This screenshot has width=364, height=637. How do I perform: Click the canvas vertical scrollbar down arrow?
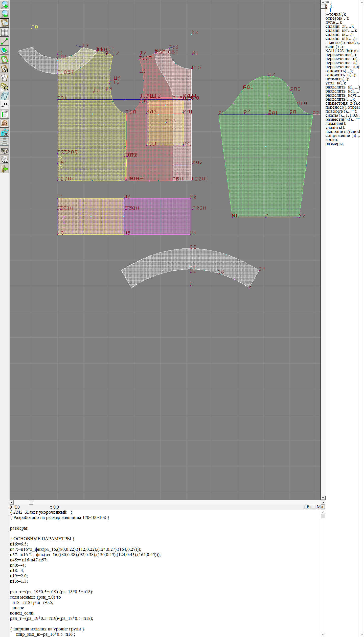pyautogui.click(x=323, y=498)
